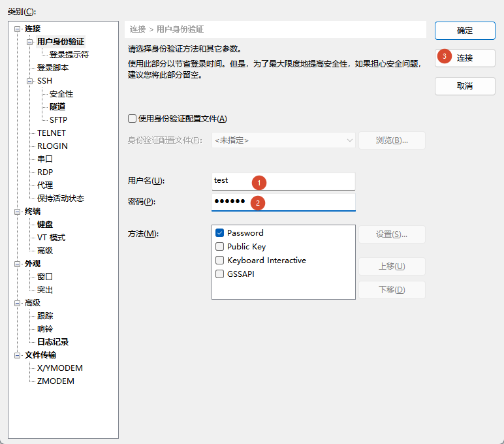This screenshot has width=504, height=444.
Task: Collapse the SSH tree node
Action: tap(29, 81)
